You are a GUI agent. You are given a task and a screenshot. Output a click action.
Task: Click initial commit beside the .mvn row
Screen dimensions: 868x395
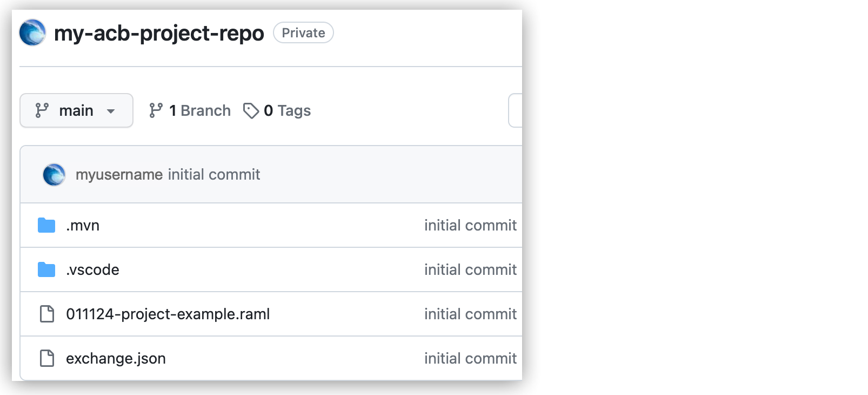470,225
